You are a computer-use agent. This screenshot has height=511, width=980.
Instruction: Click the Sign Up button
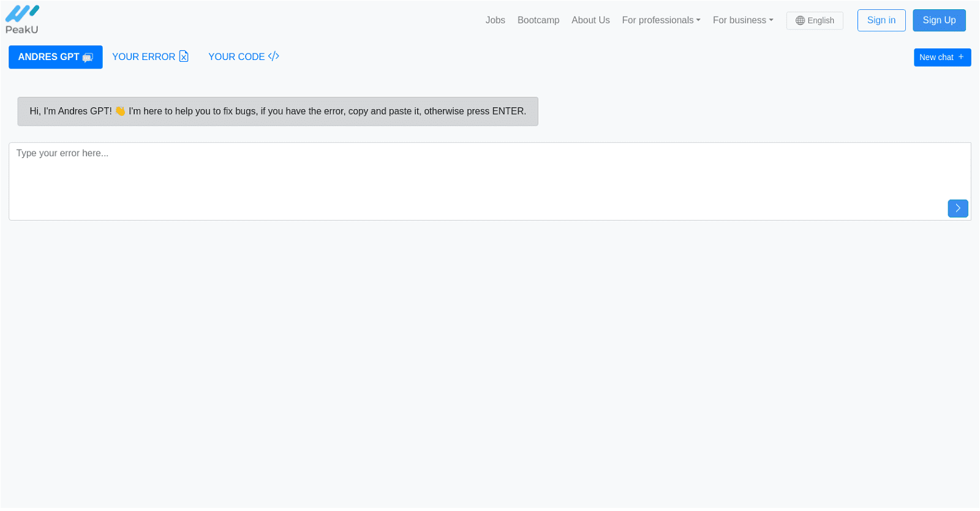[x=938, y=20]
